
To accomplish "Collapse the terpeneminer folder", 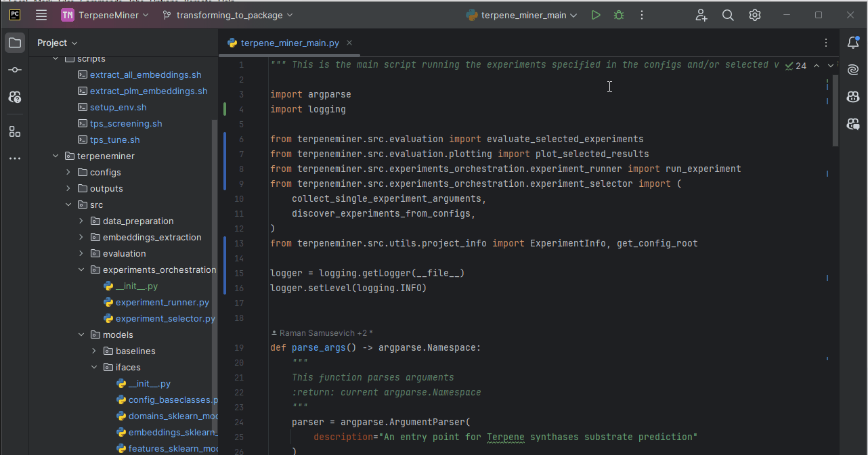I will pyautogui.click(x=56, y=156).
